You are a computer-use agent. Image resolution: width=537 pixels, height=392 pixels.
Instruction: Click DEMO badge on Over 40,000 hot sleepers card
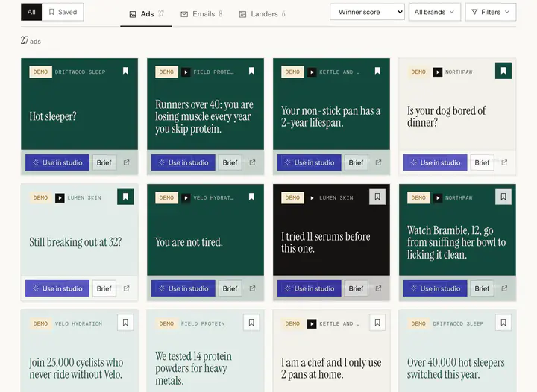coord(418,323)
